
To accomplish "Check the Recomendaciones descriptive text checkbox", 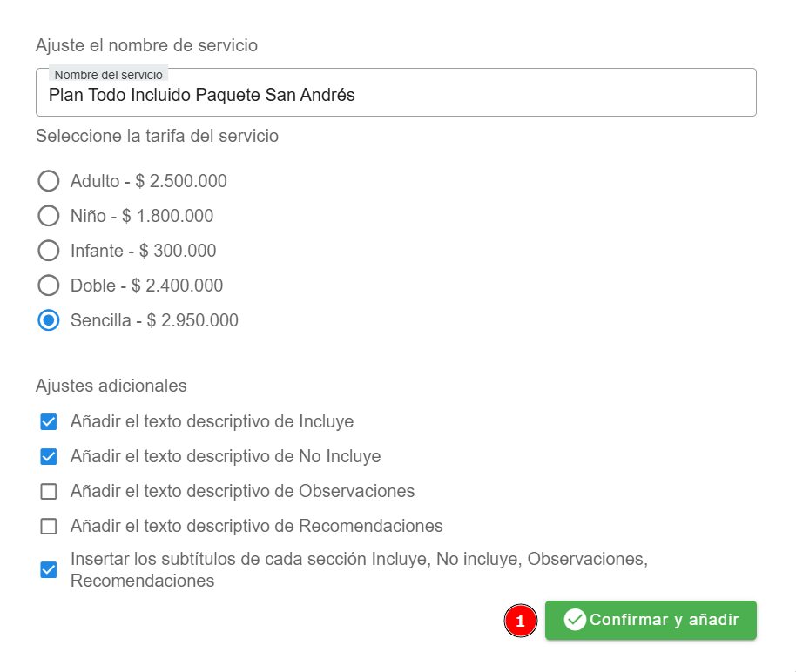I will point(49,527).
